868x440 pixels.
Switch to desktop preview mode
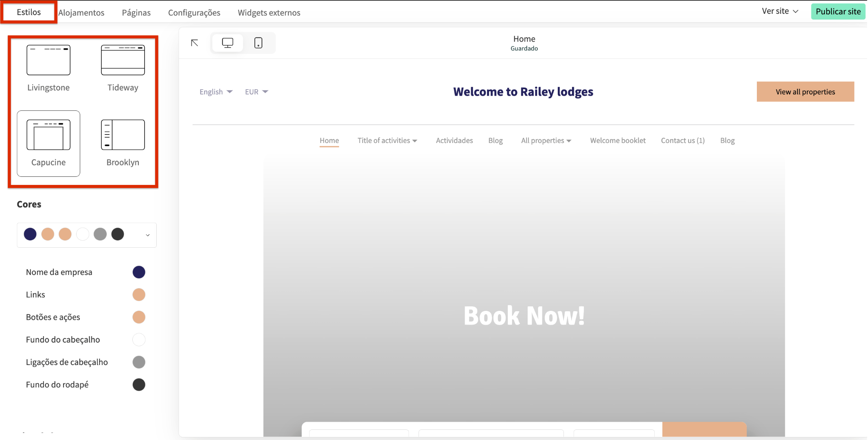tap(227, 43)
